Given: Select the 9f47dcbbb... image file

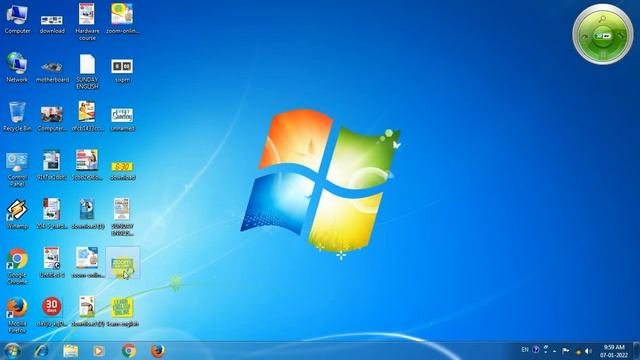Looking at the screenshot, I should tap(52, 165).
